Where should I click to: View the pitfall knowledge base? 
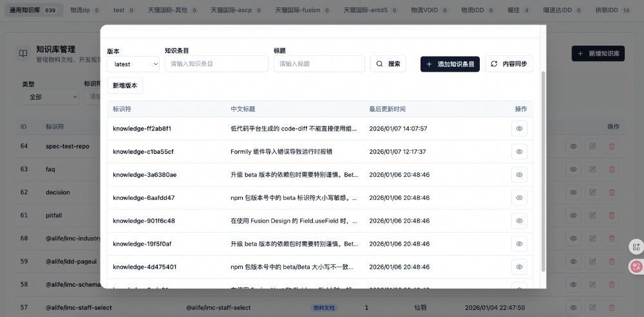[573, 215]
